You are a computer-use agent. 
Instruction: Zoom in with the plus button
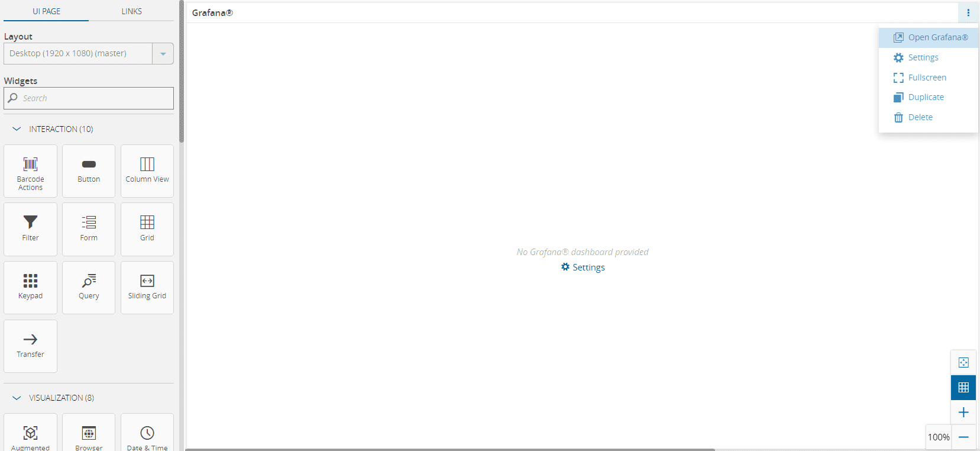tap(963, 413)
